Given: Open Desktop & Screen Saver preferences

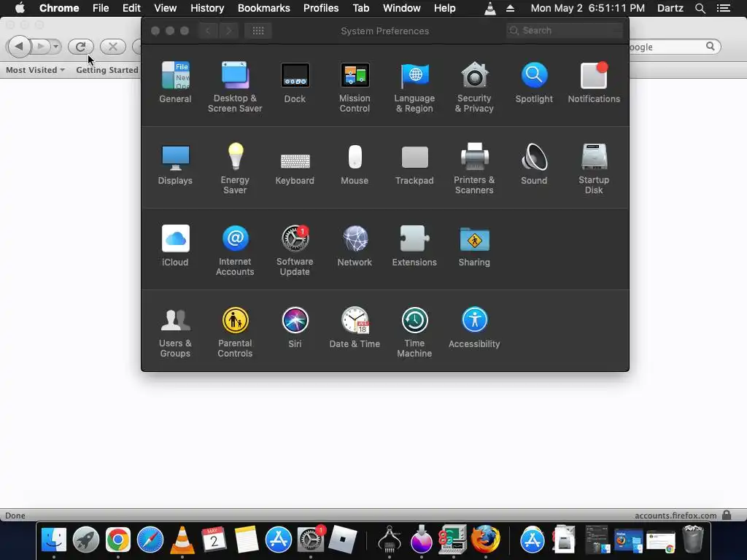Looking at the screenshot, I should (235, 87).
